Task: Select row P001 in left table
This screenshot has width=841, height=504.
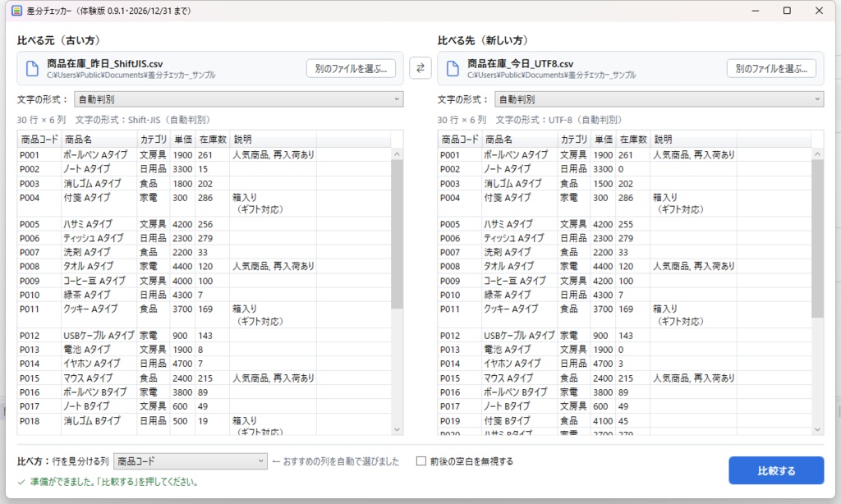Action: pyautogui.click(x=205, y=154)
